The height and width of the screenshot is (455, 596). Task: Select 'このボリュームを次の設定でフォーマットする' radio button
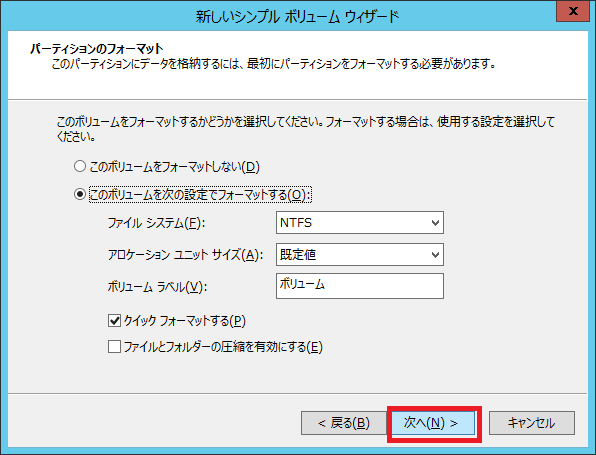(80, 194)
